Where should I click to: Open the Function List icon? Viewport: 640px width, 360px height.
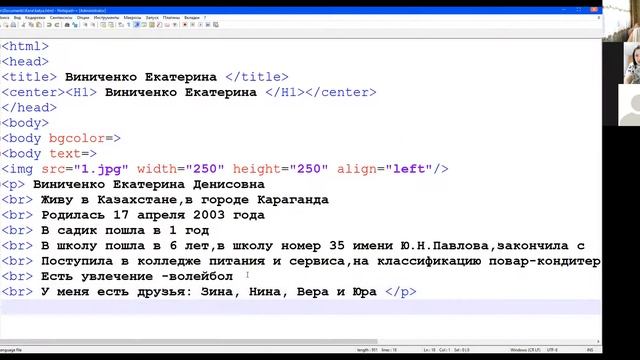point(159,25)
